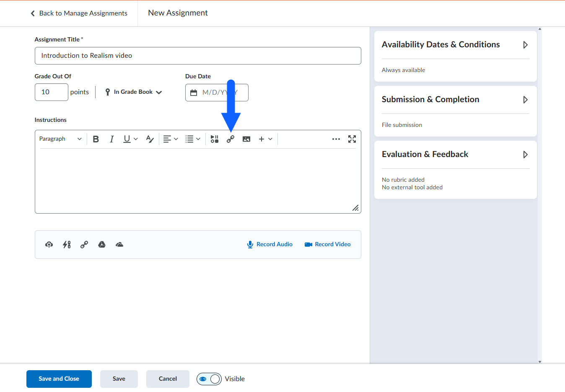
Task: Open the Paragraph format dropdown
Action: pos(60,139)
